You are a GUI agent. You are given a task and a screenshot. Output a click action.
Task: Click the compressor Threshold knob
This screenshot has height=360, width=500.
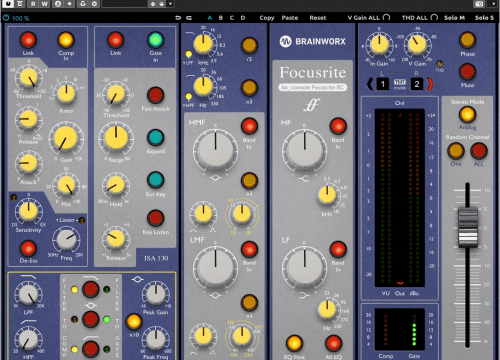point(29,77)
